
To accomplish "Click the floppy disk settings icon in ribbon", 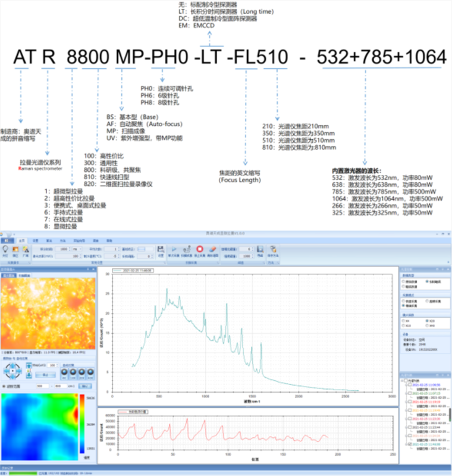I will (x=161, y=250).
